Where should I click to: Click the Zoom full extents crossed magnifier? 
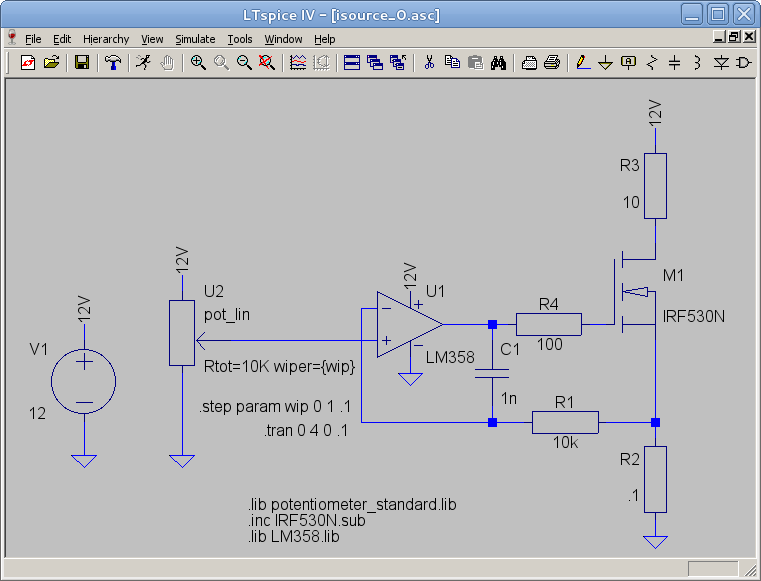pyautogui.click(x=267, y=63)
